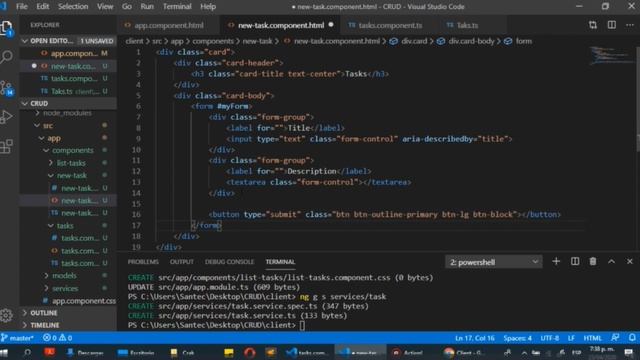Click HTML language mode in status bar
This screenshot has height=360, width=640.
(592, 338)
